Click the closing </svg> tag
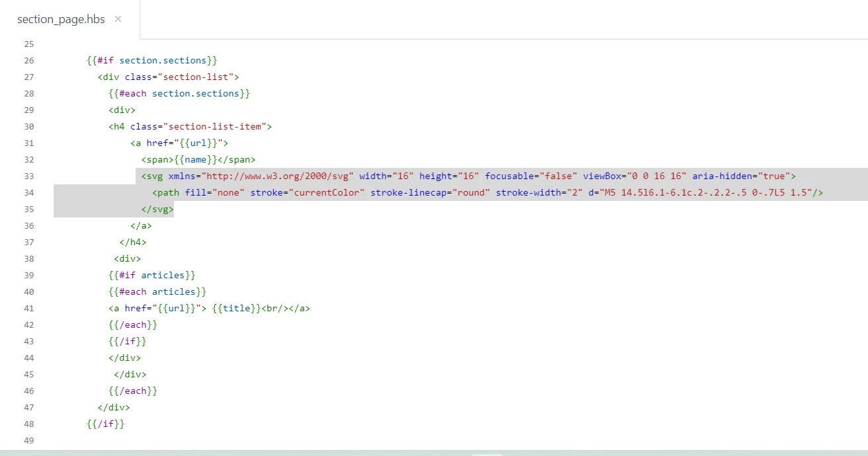This screenshot has height=456, width=868. click(157, 209)
